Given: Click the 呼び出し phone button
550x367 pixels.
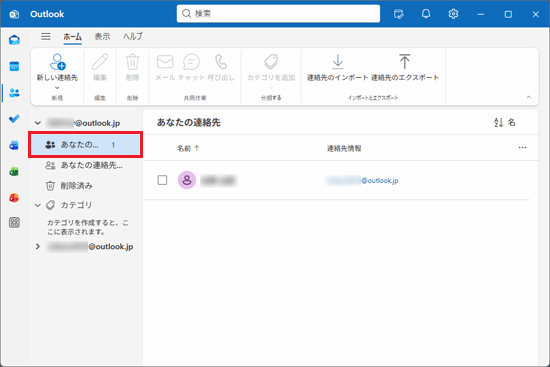Looking at the screenshot, I should point(221,67).
